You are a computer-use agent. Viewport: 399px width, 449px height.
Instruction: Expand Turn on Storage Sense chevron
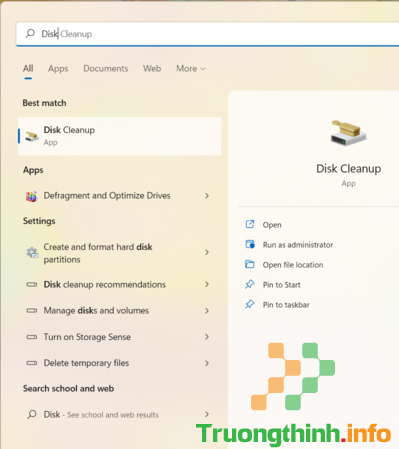click(x=207, y=337)
